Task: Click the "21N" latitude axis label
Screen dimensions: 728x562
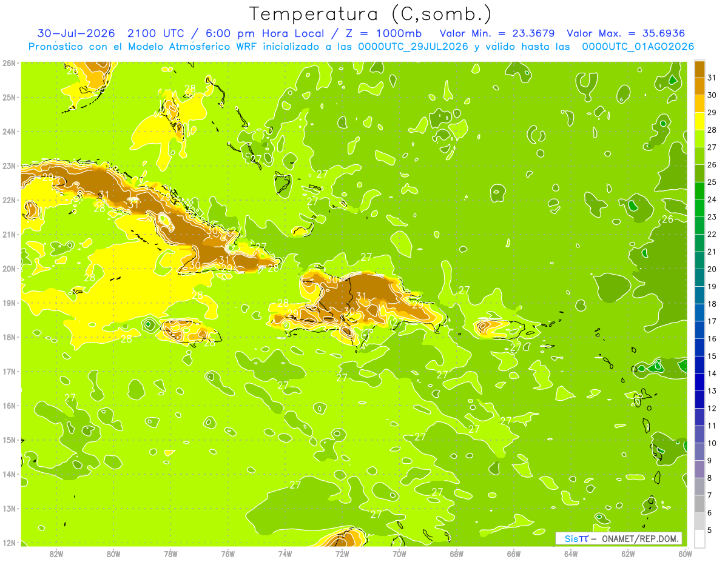Action: pyautogui.click(x=9, y=234)
